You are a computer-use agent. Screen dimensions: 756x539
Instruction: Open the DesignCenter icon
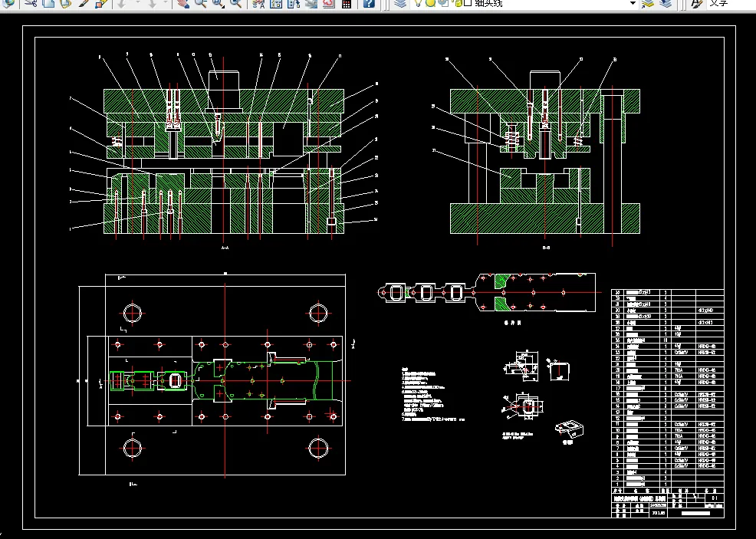pos(276,3)
